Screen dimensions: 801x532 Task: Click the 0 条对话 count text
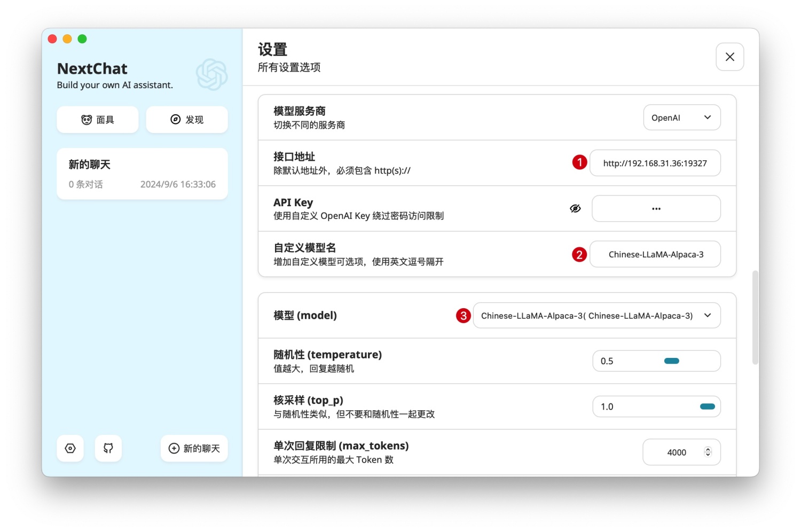tap(85, 184)
